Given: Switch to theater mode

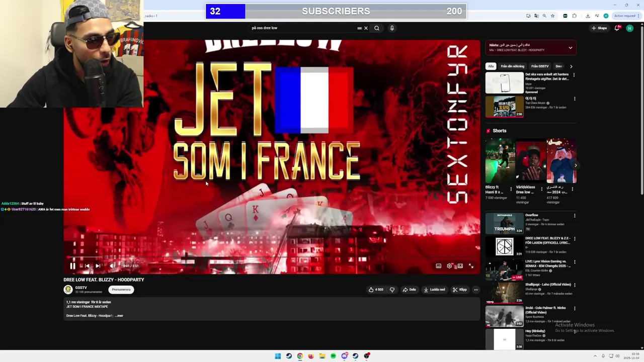Looking at the screenshot, I should tap(460, 266).
